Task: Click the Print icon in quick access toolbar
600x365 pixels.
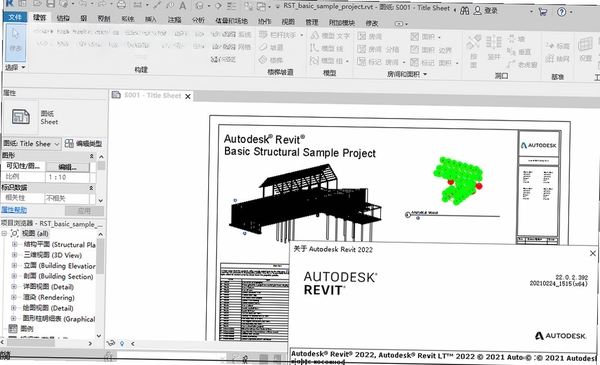Action: click(x=121, y=5)
